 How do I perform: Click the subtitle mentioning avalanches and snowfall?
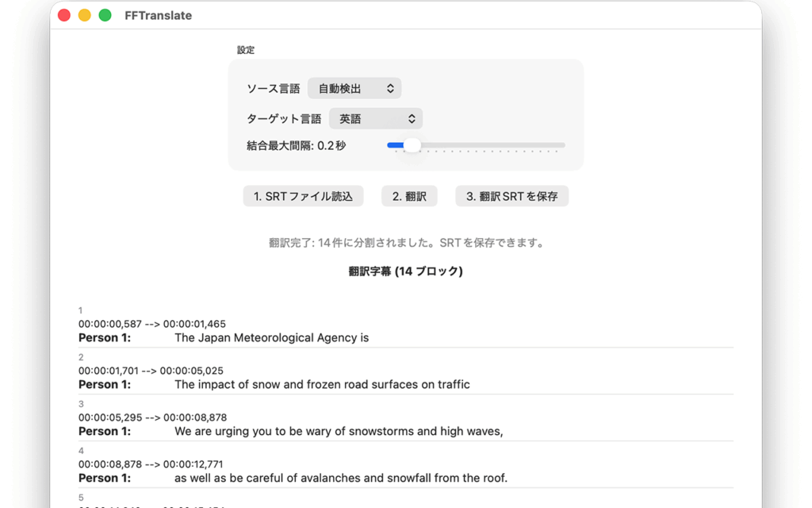click(x=340, y=478)
